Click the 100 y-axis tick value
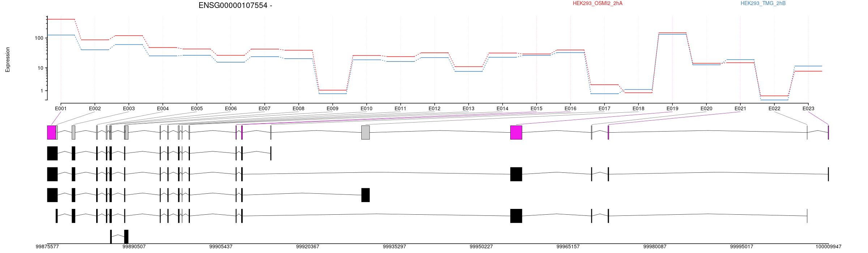The image size is (868, 253). pos(39,38)
